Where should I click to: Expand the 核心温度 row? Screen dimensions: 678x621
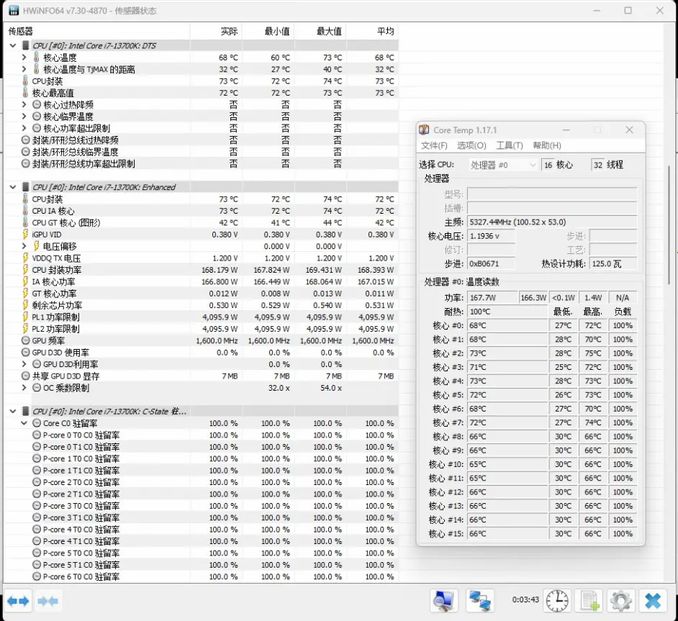(25, 58)
